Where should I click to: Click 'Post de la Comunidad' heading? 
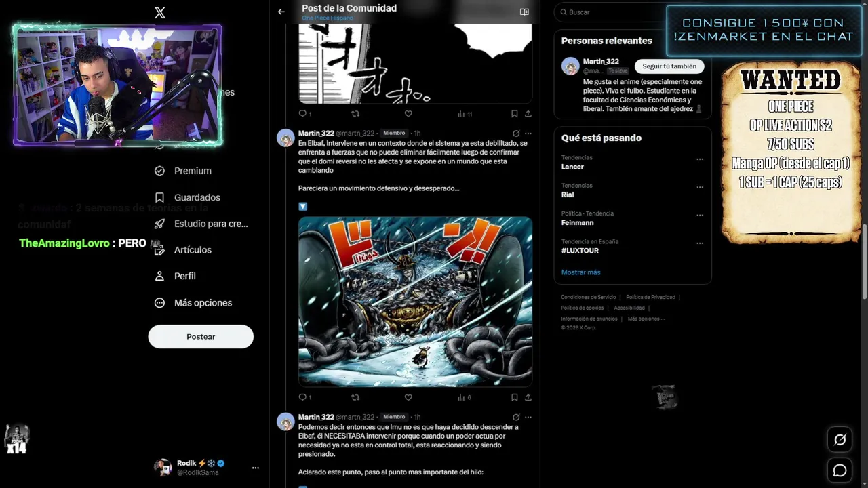point(349,8)
